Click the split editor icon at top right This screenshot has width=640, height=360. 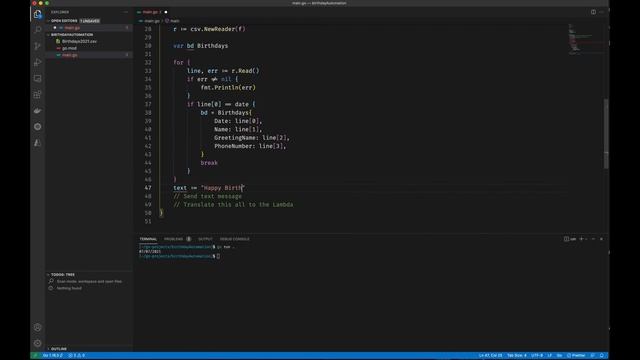point(593,12)
